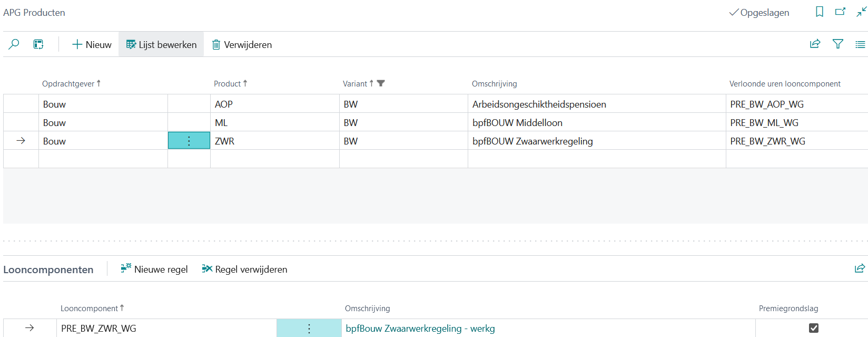Toggle the Premiegrondslag checkbox

tap(813, 328)
